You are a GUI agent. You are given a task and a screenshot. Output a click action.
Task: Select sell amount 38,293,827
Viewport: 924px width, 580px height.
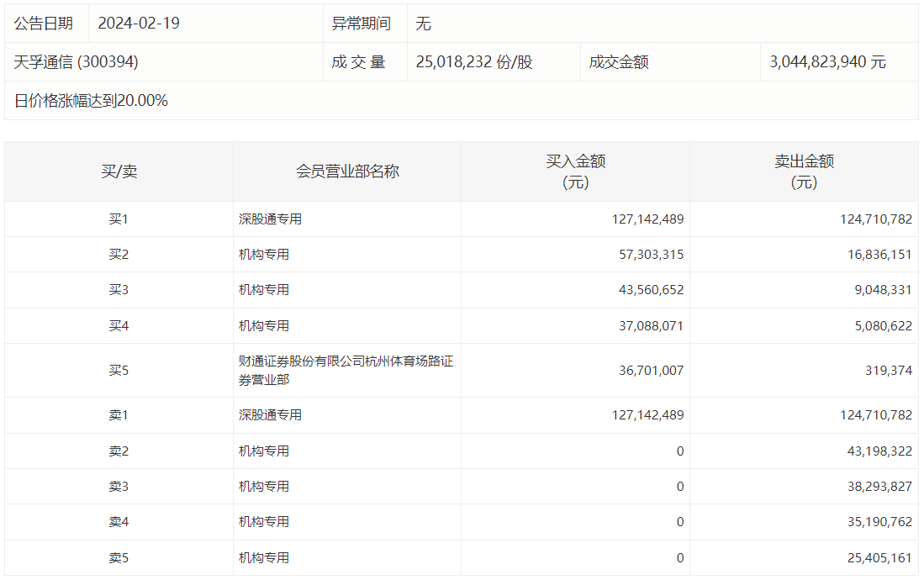tap(879, 487)
